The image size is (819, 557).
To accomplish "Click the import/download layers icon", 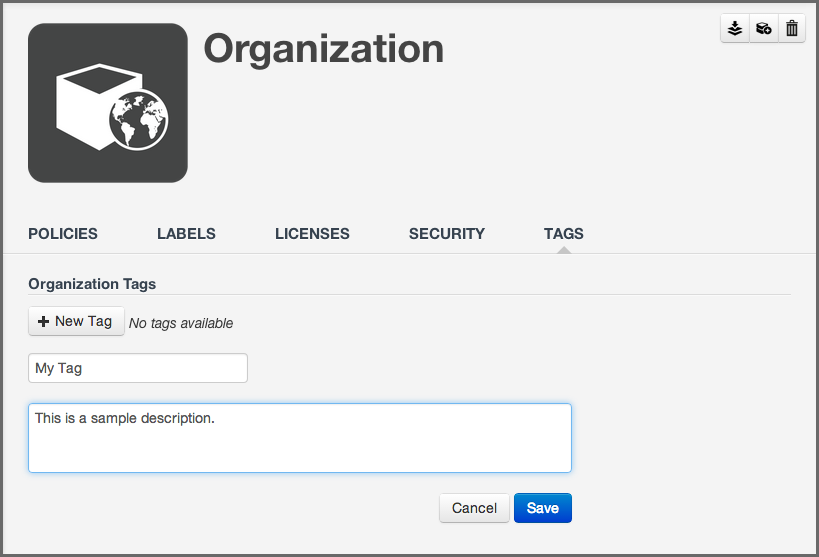I will pyautogui.click(x=735, y=28).
